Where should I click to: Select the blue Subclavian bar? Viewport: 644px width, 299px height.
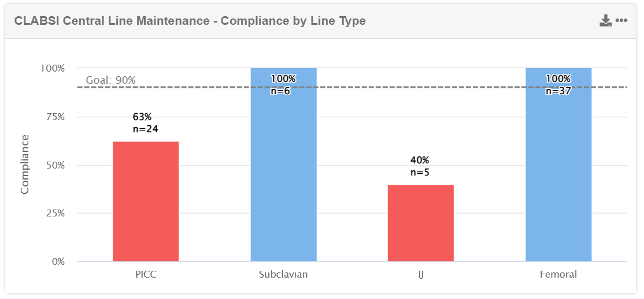(x=283, y=173)
